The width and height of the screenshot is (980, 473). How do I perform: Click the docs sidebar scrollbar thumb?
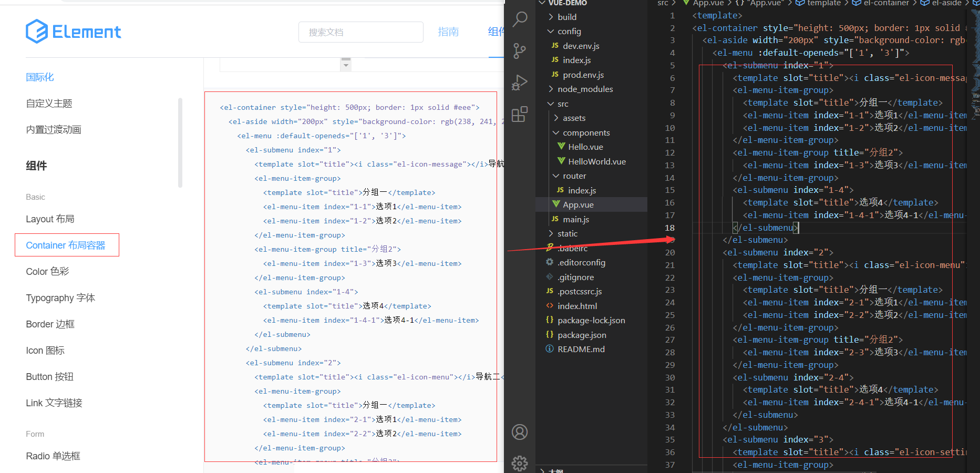pos(180,142)
